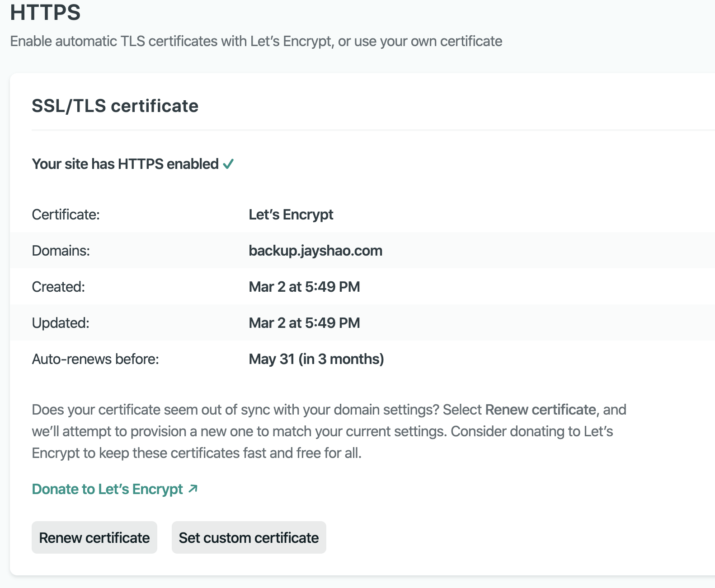
Task: Click the 'Domains:' row label
Action: [61, 251]
